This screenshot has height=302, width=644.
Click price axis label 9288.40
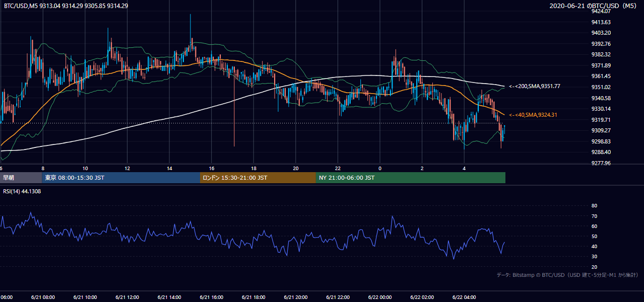(x=601, y=152)
